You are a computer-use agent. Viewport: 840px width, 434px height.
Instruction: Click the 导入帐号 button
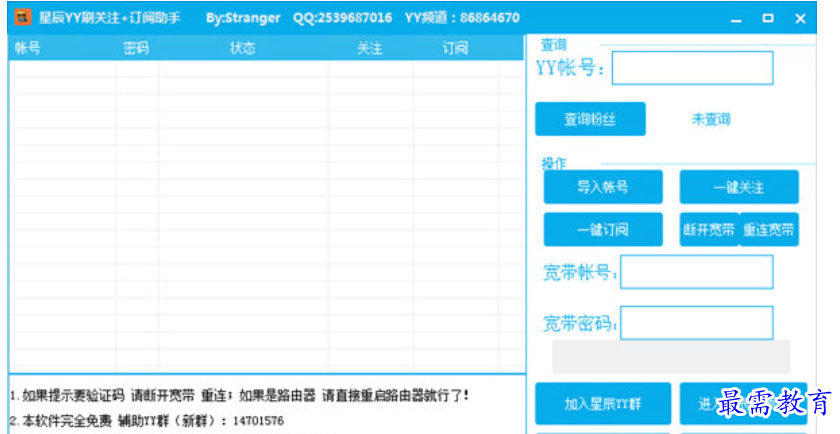tap(603, 187)
